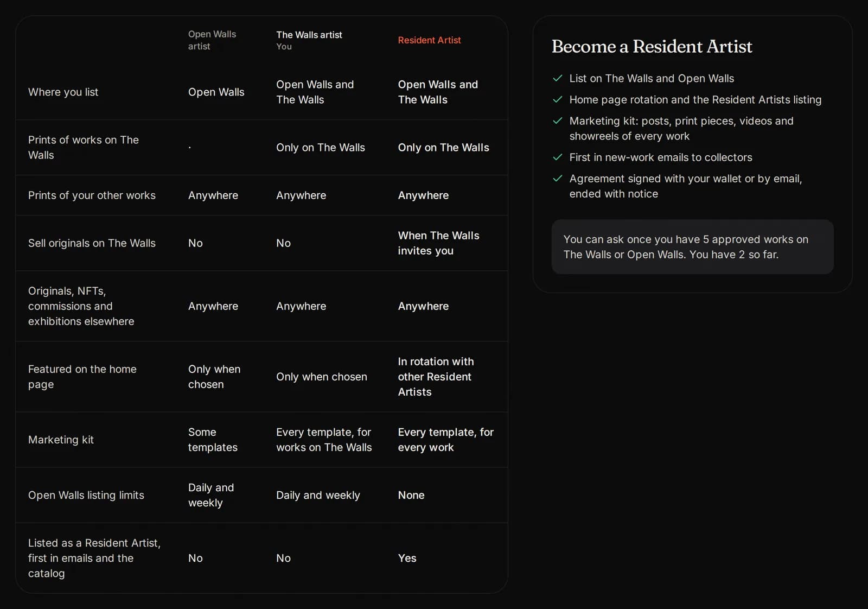Select the 'Become a Resident Artist' heading

652,47
